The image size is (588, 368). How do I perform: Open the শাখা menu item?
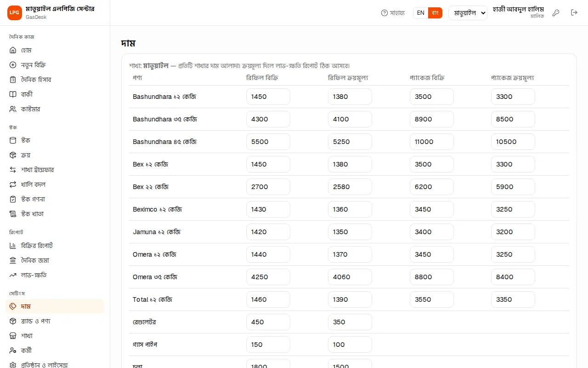[55, 336]
